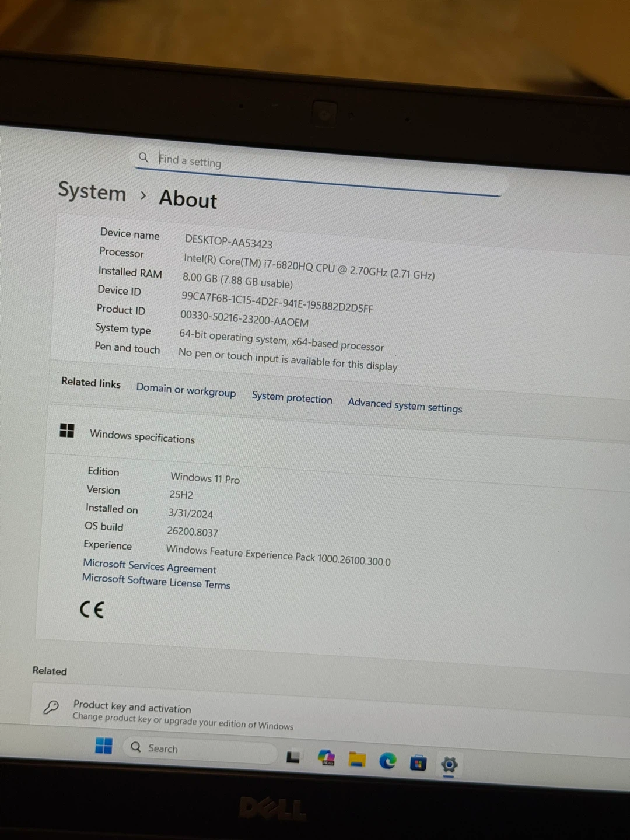Click the CE conformity mark

[x=92, y=610]
